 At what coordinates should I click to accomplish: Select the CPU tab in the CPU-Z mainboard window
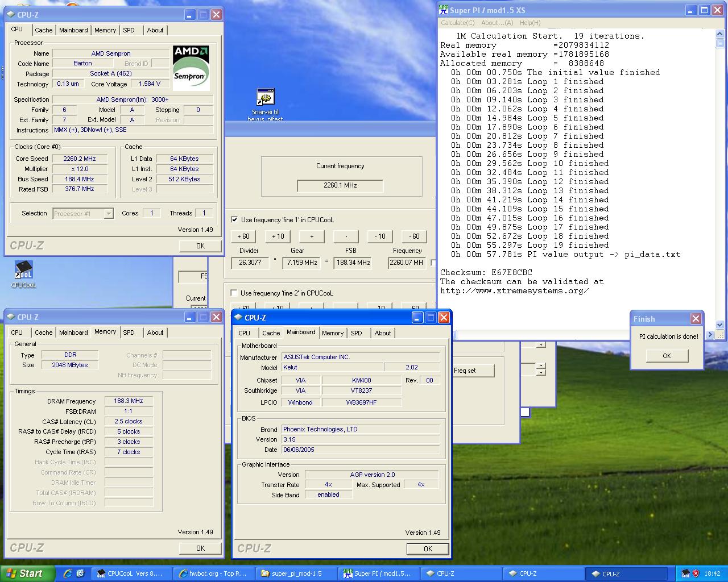(x=245, y=333)
